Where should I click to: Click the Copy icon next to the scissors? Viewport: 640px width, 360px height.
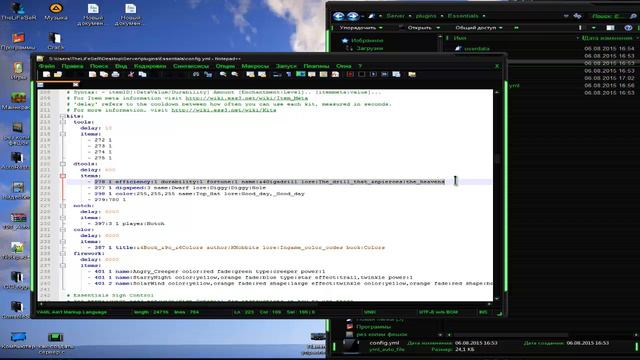click(142, 74)
